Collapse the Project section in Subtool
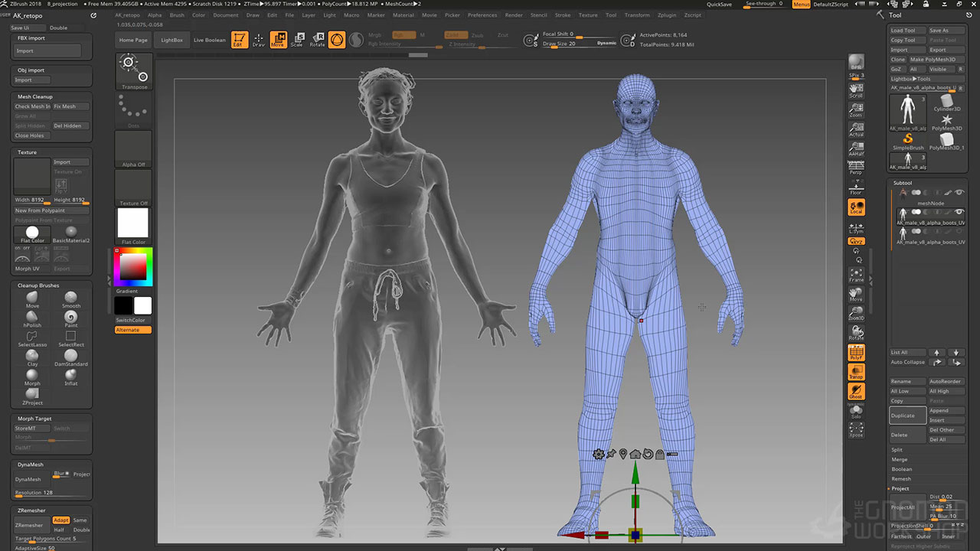The height and width of the screenshot is (551, 980). (900, 488)
